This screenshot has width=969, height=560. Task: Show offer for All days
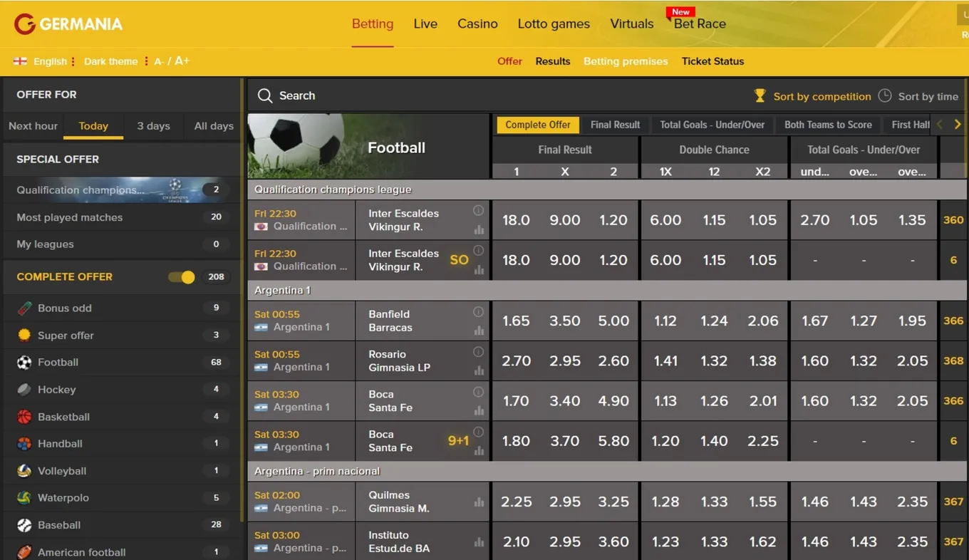[214, 126]
